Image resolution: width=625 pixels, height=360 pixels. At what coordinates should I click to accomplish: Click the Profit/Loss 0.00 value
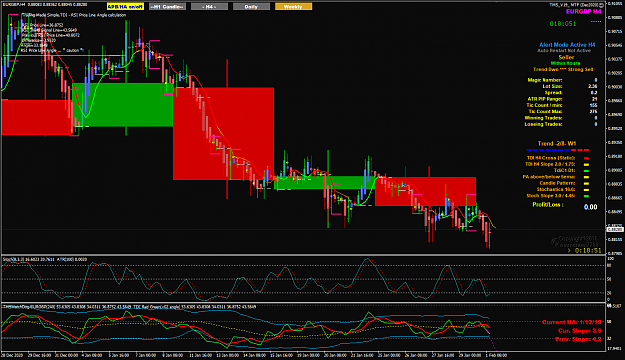590,207
